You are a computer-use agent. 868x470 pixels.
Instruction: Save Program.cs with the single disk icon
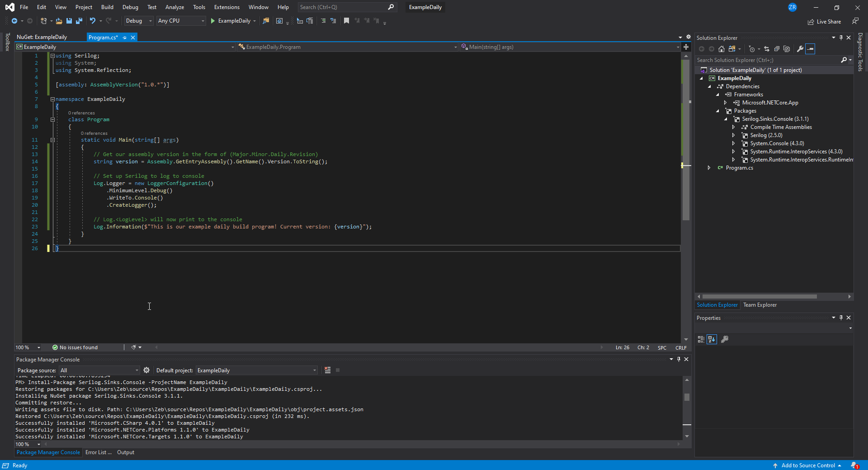pyautogui.click(x=69, y=21)
